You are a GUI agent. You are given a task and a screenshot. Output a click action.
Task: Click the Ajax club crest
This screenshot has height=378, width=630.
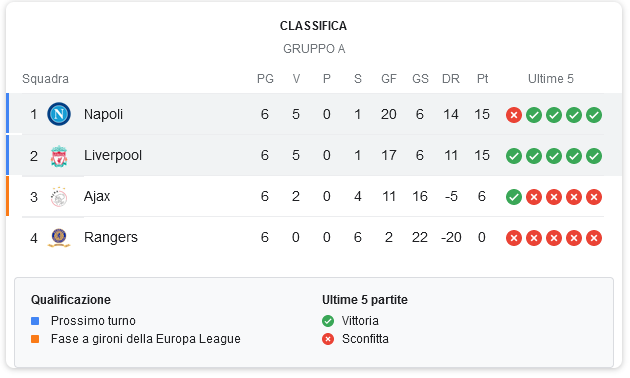pos(59,197)
